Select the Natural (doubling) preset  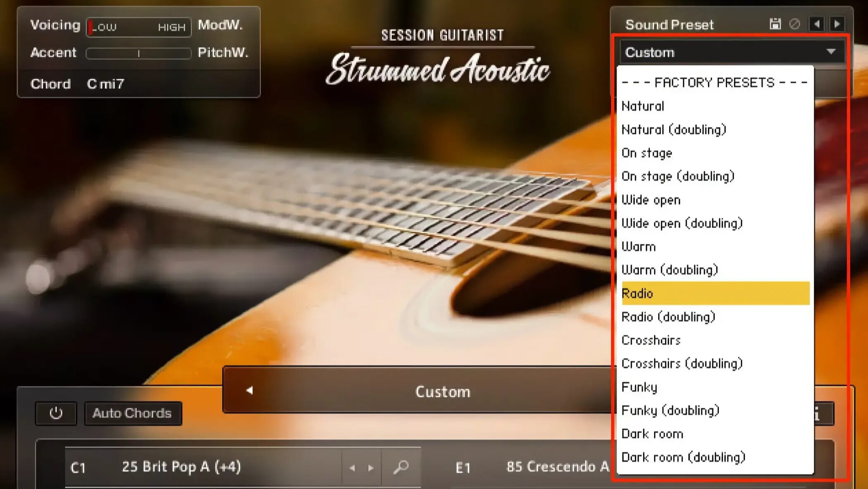tap(715, 129)
